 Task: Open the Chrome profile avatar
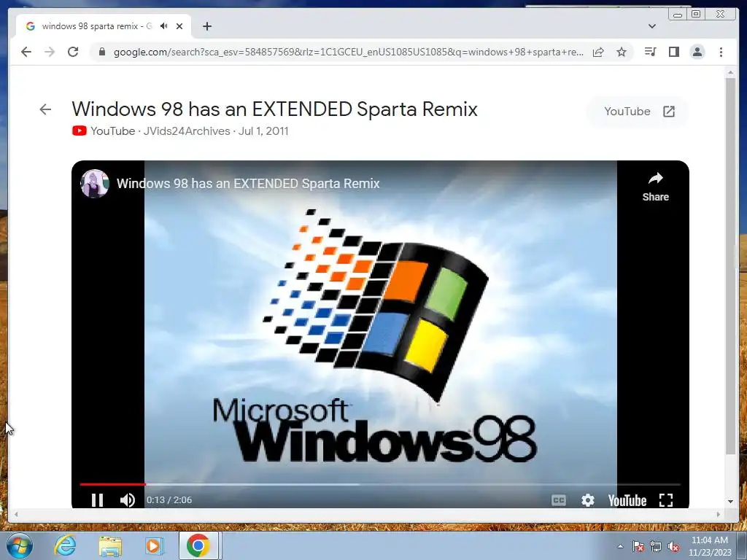point(697,52)
